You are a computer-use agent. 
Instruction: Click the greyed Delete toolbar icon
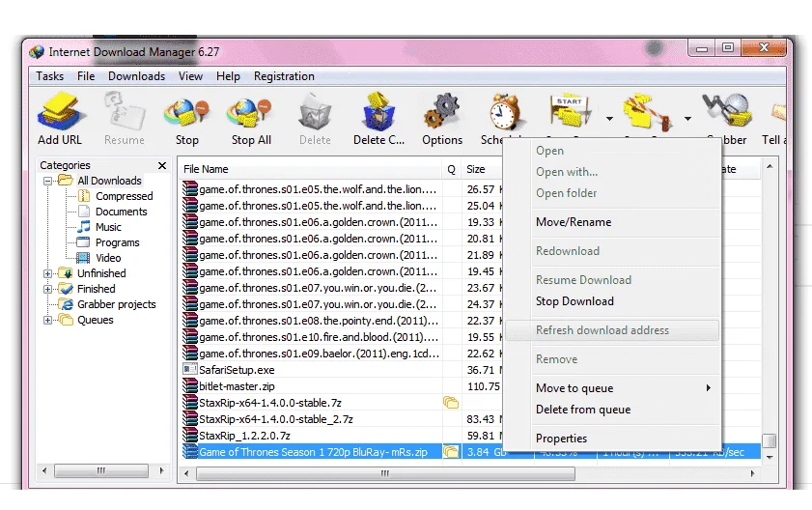click(315, 111)
